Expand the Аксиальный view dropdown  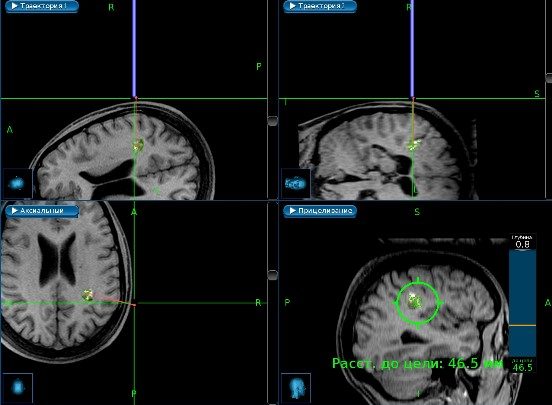click(42, 211)
